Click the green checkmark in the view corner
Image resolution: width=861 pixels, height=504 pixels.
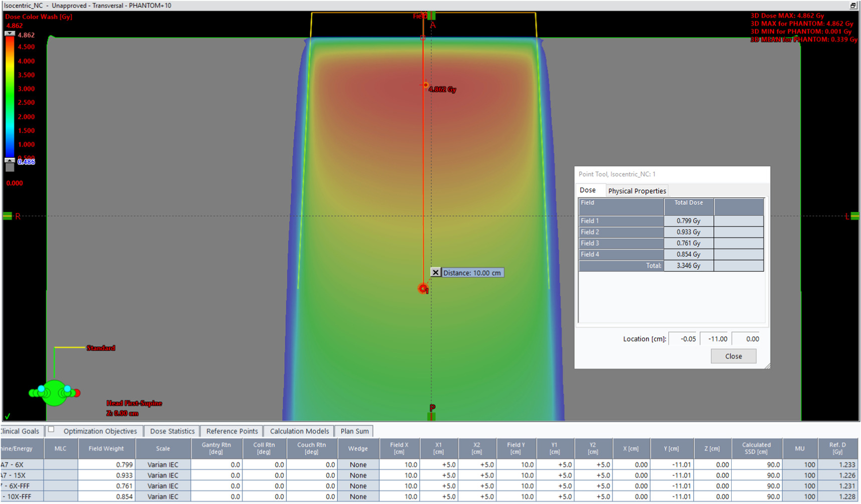(x=8, y=416)
